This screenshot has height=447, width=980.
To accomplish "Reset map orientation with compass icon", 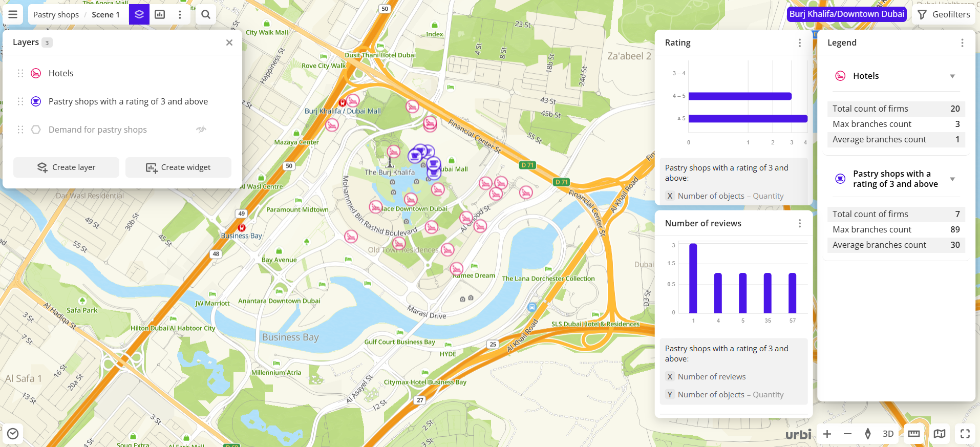I will pos(868,434).
